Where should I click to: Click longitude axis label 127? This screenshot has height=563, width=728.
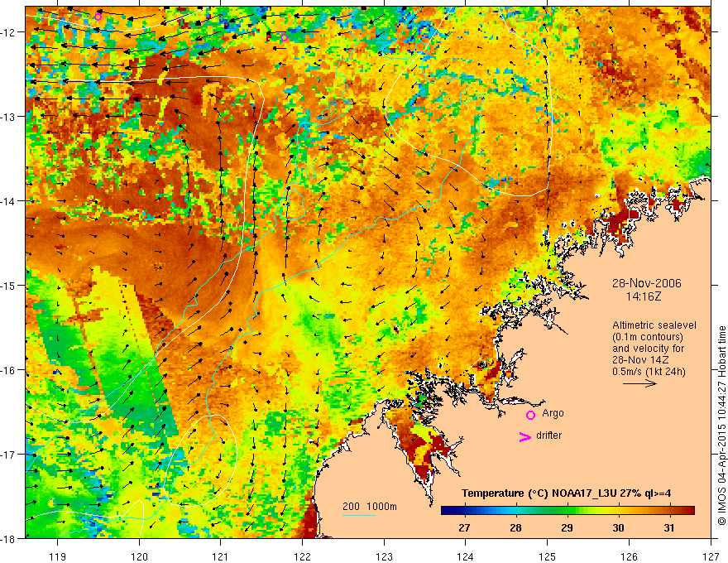point(711,556)
